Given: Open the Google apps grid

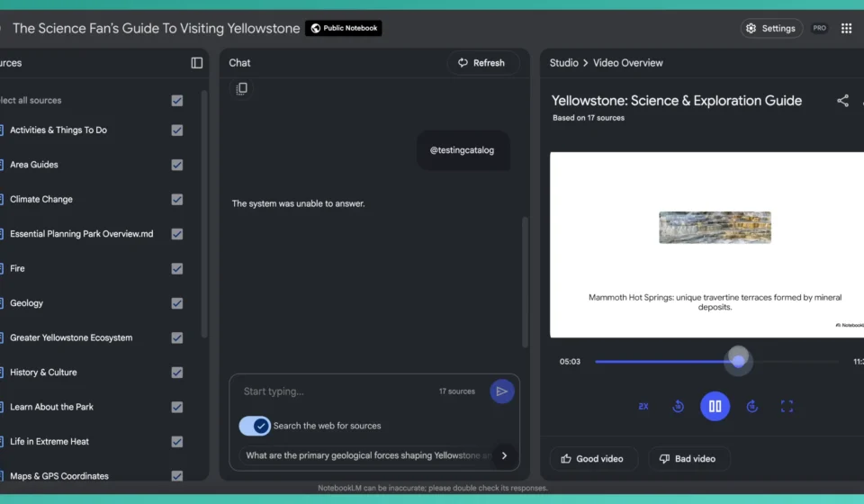Looking at the screenshot, I should click(x=846, y=28).
